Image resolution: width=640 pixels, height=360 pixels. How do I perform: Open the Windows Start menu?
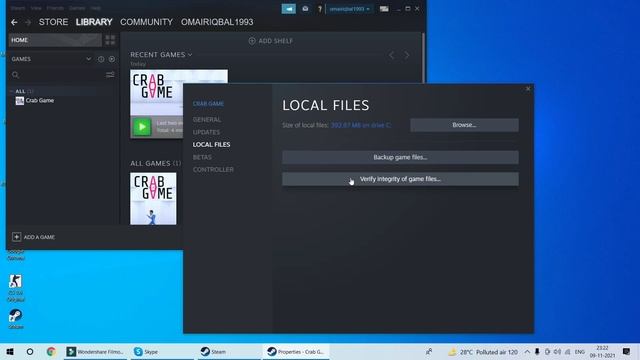click(10, 351)
